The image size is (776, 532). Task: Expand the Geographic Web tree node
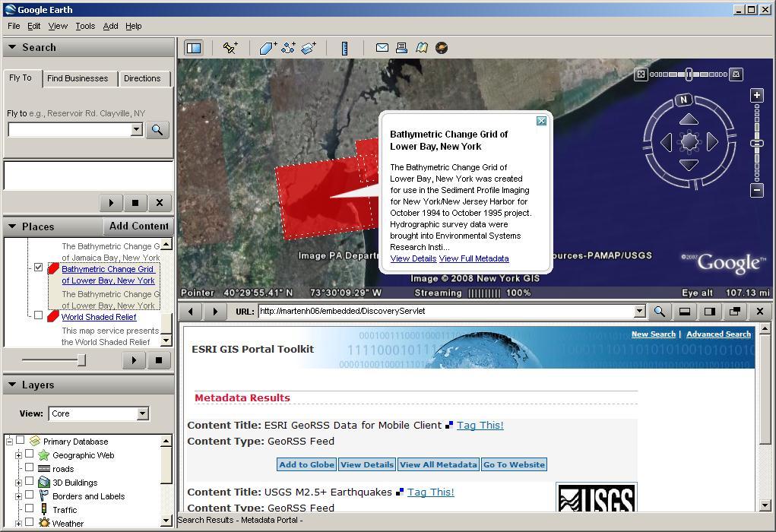click(x=18, y=455)
